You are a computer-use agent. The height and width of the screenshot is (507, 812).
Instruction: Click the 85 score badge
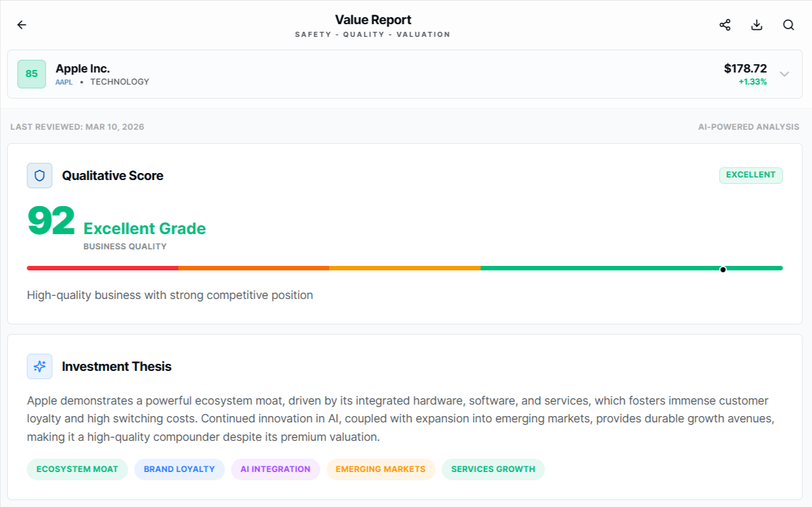(x=31, y=74)
